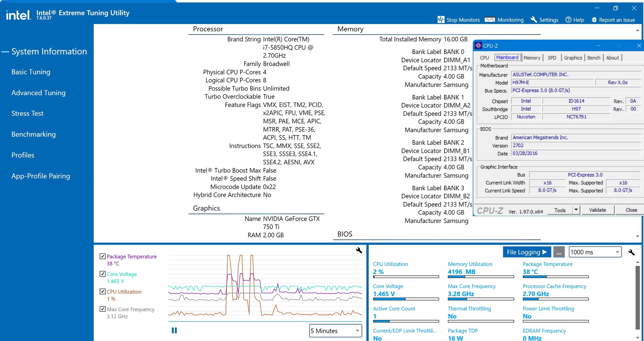Click scroll-up arrow of system info panel
Screen dimensions: 644x341
637,30
